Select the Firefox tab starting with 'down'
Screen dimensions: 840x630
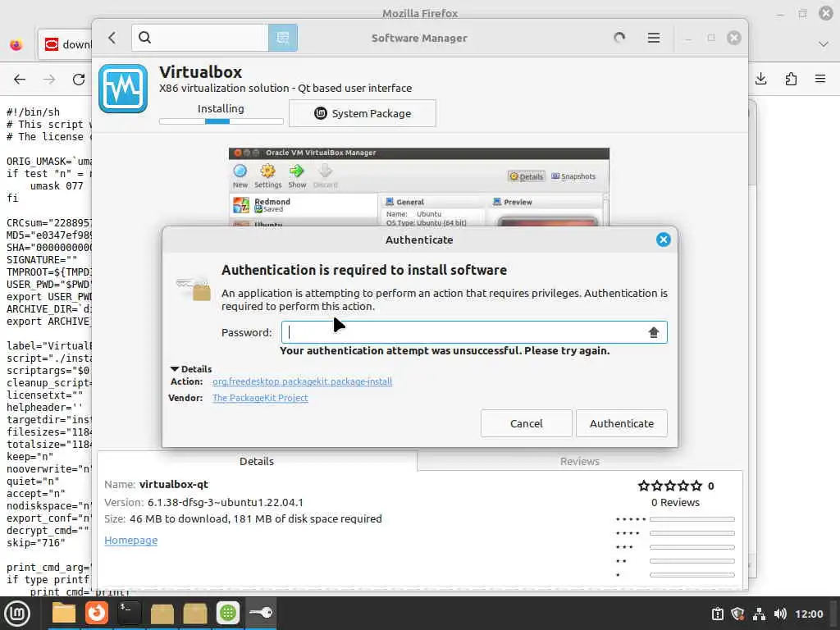coord(65,44)
